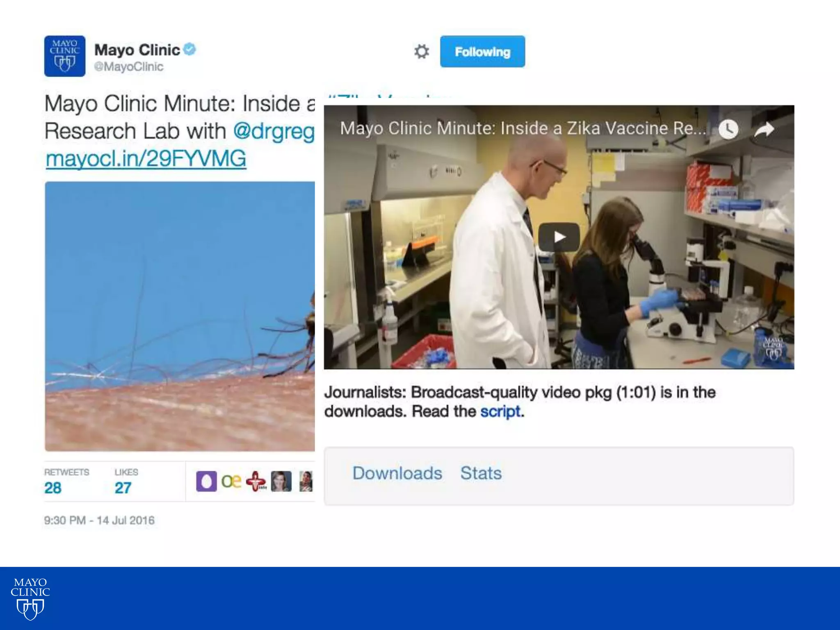The image size is (840, 630).
Task: Play the Zika vaccine video
Action: click(x=559, y=237)
